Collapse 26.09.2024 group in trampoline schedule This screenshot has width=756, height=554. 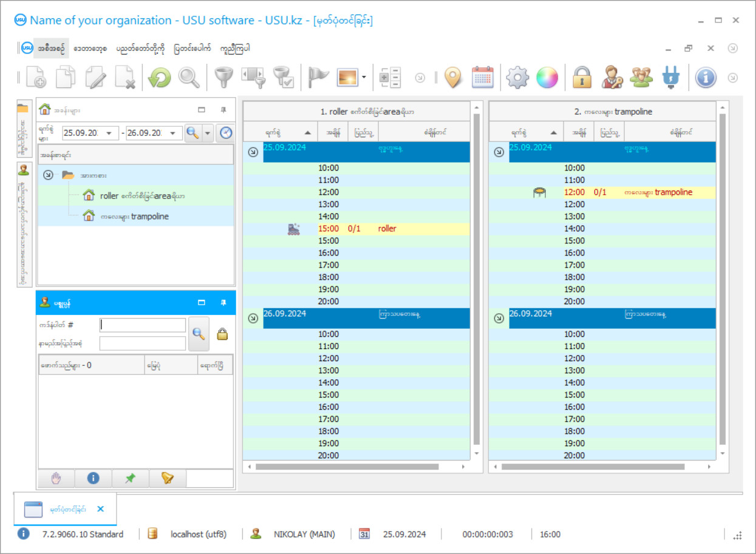[499, 318]
